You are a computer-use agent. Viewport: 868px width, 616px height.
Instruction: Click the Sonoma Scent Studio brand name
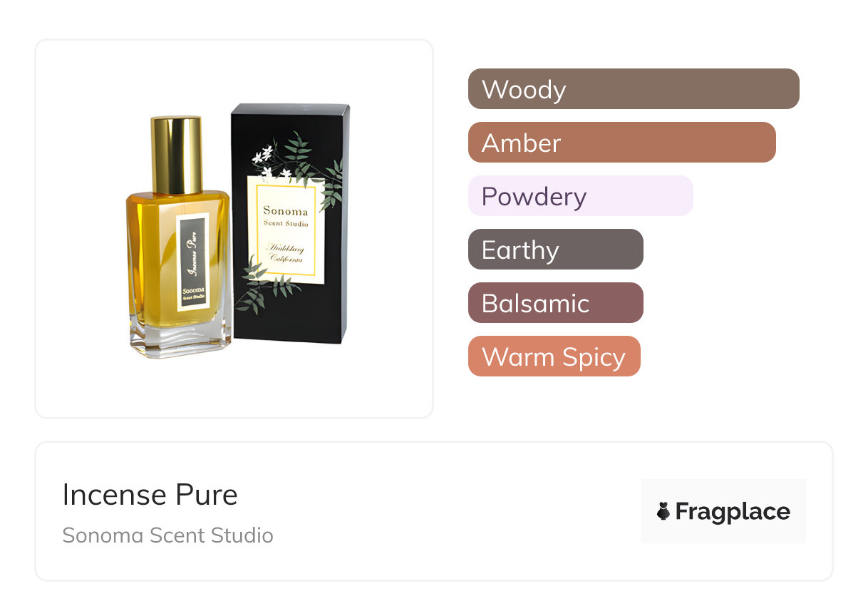point(167,535)
